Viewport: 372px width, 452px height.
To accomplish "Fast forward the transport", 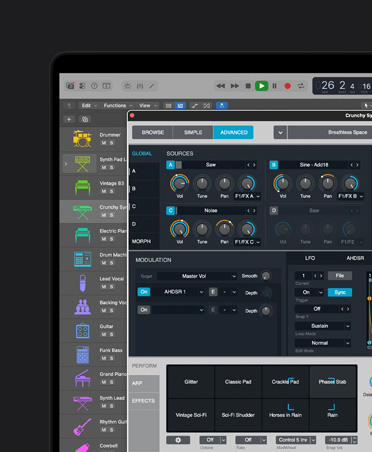I will coord(235,86).
